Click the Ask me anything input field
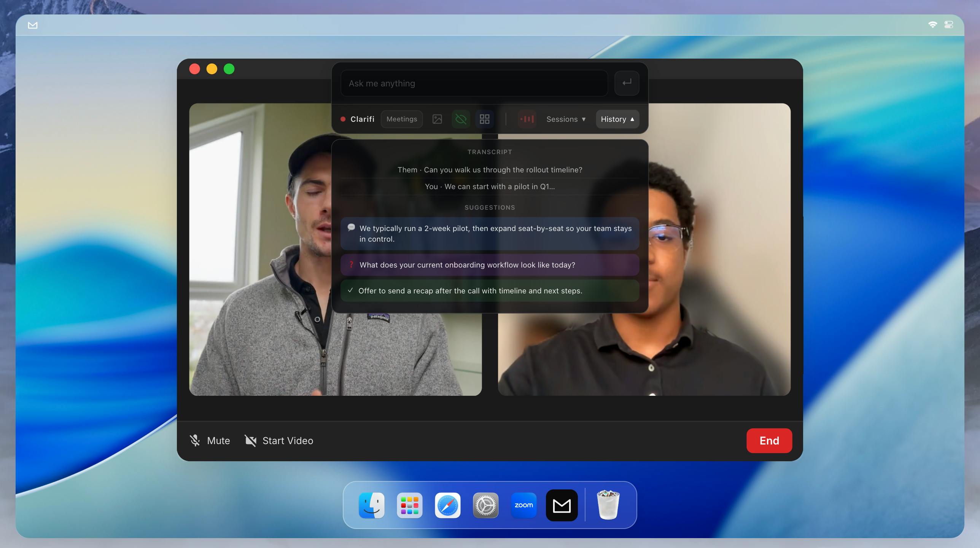The image size is (980, 548). coord(474,83)
